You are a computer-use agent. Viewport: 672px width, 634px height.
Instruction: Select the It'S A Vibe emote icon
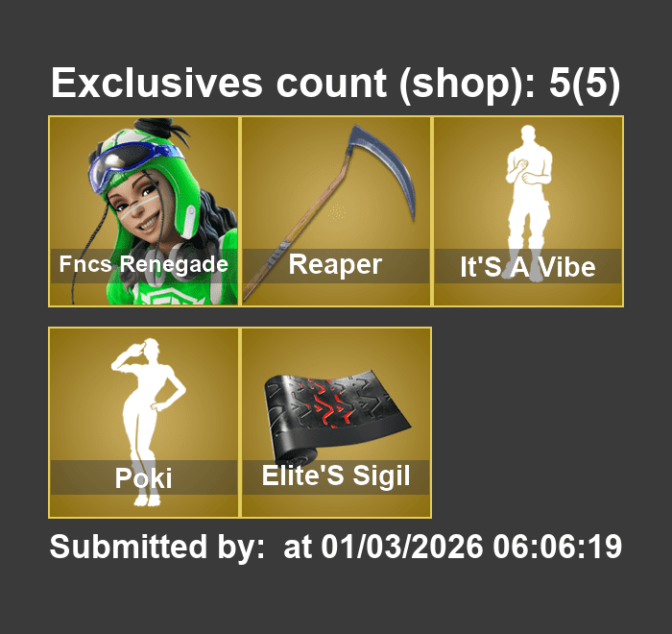528,204
